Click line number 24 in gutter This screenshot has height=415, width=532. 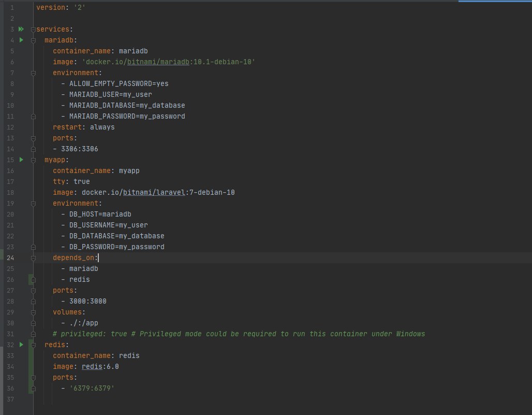(x=10, y=258)
